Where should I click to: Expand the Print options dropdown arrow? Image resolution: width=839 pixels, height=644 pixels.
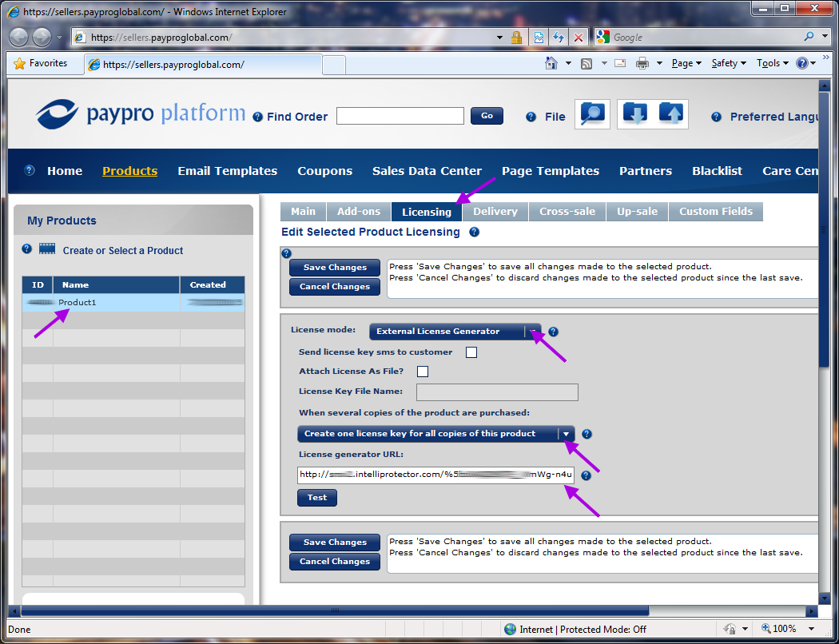click(660, 63)
